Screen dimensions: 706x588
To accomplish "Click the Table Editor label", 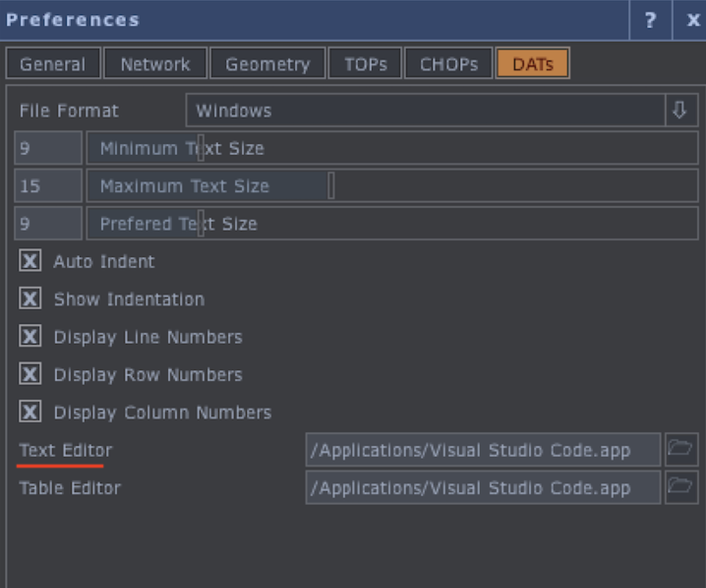I will (x=69, y=488).
